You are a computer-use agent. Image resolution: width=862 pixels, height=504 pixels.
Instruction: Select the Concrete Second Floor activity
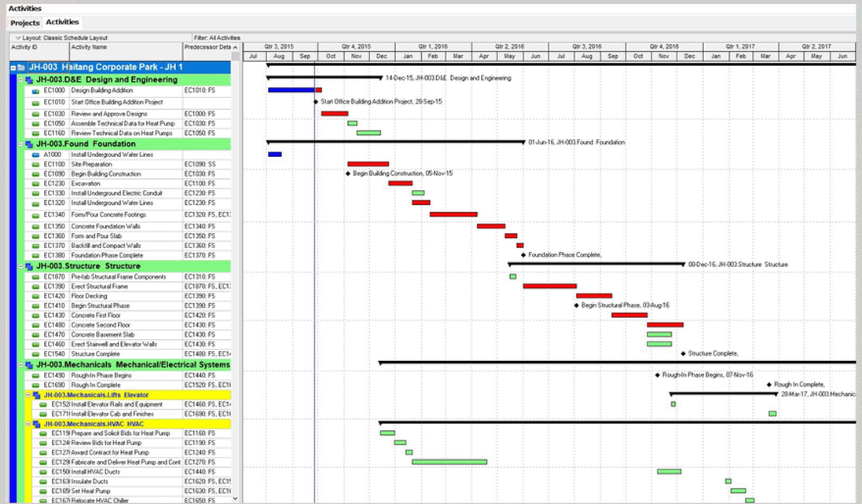[x=101, y=325]
